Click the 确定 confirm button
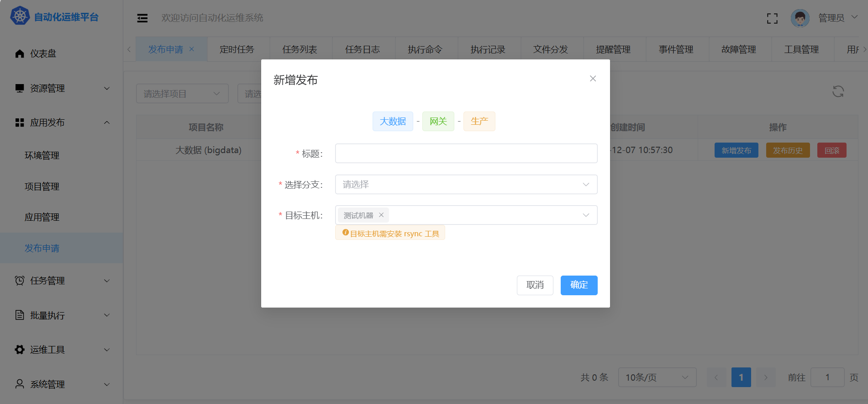The image size is (868, 404). point(579,285)
